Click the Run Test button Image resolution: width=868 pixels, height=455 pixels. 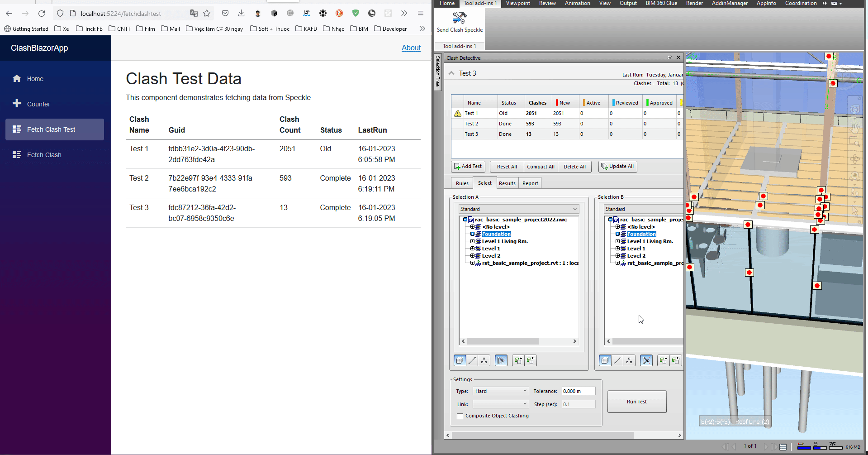pyautogui.click(x=636, y=402)
